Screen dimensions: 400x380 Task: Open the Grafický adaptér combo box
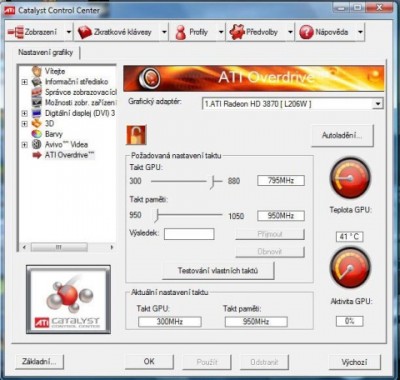(292, 104)
